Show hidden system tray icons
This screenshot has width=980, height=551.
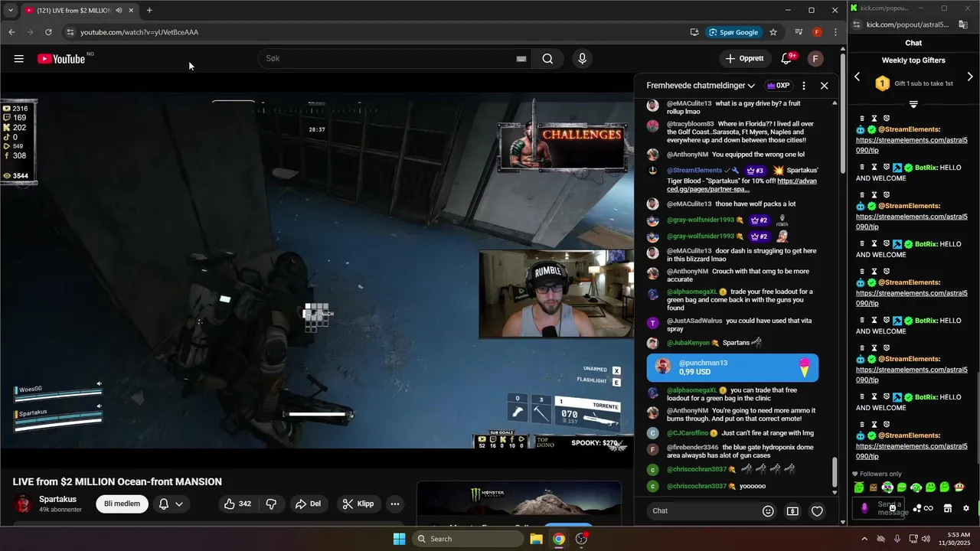pos(864,539)
